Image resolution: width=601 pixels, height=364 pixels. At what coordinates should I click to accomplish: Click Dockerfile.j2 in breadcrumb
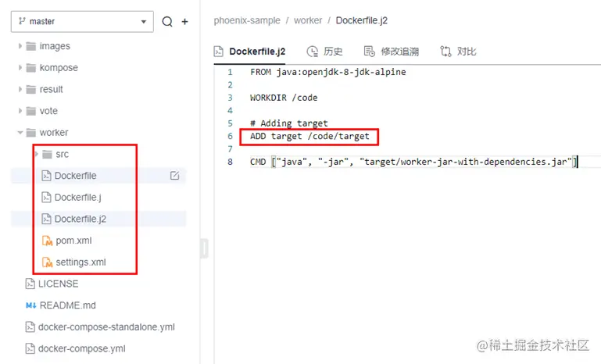coord(361,20)
